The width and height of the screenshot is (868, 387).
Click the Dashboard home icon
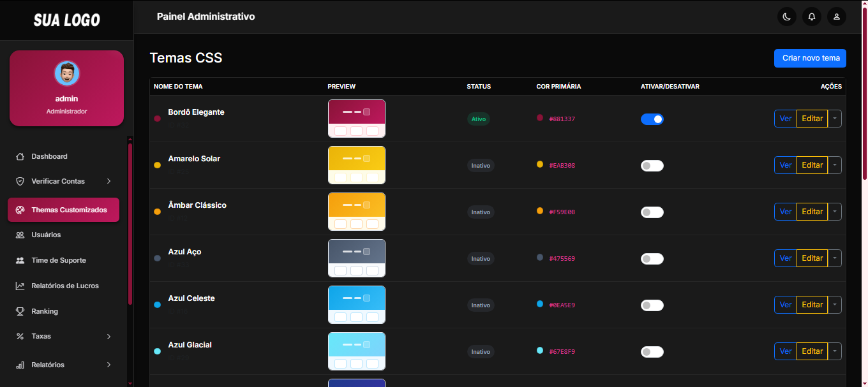tap(20, 156)
